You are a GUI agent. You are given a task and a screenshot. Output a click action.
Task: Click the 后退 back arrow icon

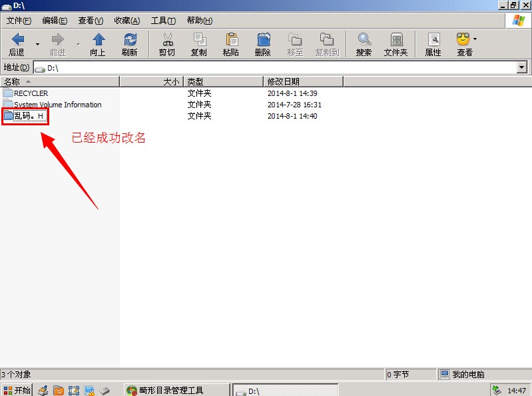pyautogui.click(x=17, y=39)
